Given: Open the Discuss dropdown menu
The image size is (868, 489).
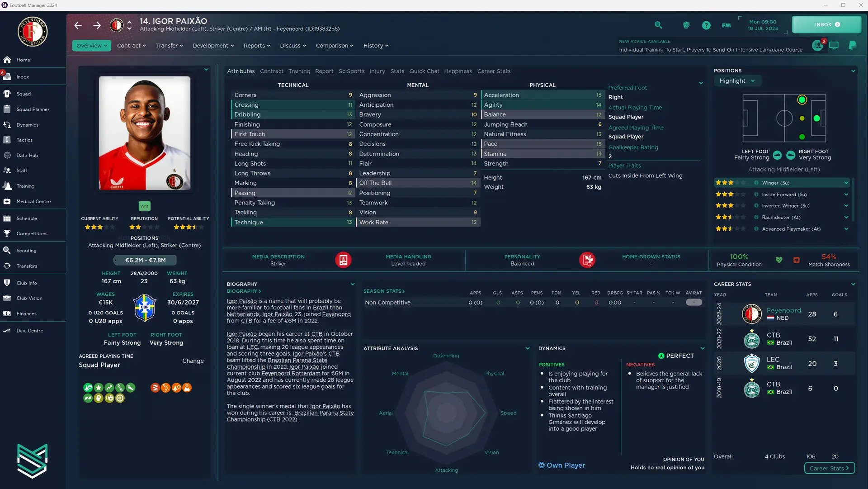Looking at the screenshot, I should click(x=293, y=46).
